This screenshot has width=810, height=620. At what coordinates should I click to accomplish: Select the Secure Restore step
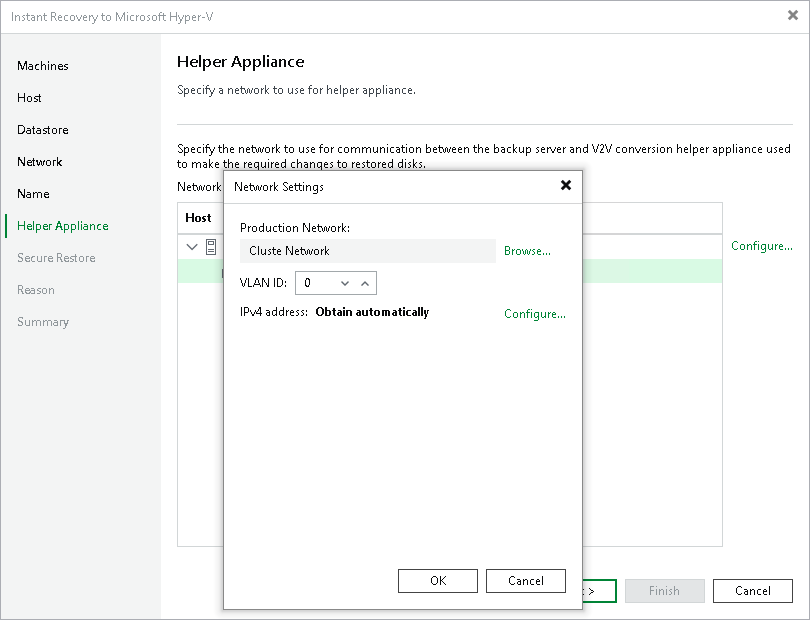[x=56, y=258]
